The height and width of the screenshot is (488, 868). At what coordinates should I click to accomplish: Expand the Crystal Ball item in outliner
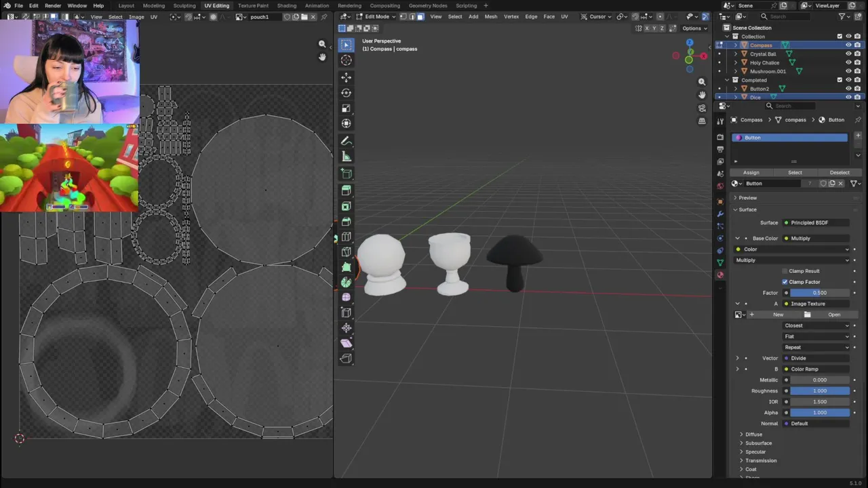point(736,54)
